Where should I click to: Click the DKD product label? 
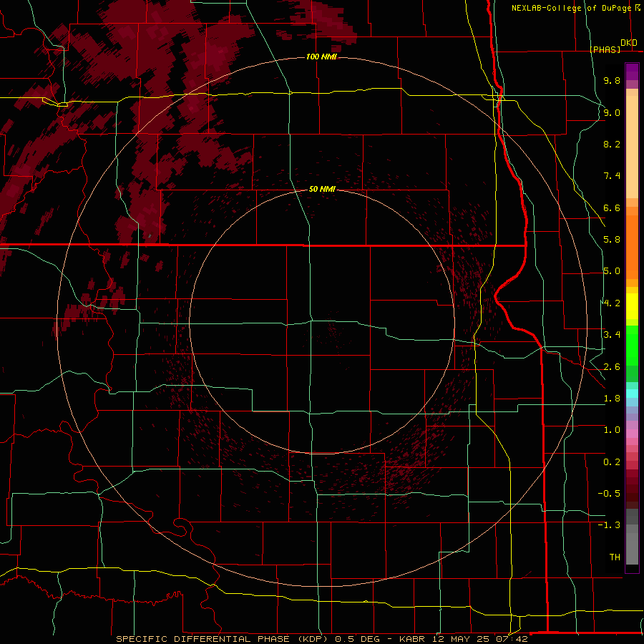629,42
